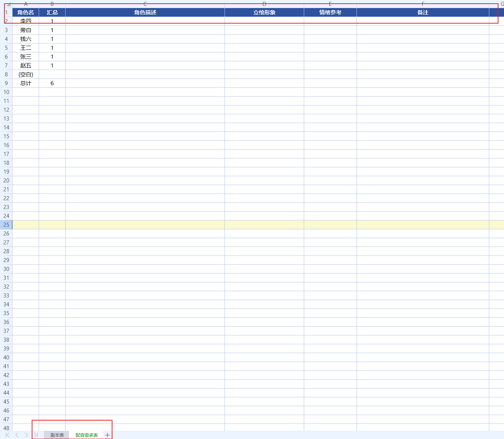This screenshot has height=439, width=504.
Task: Select the 角色名 header cell
Action: pos(25,13)
